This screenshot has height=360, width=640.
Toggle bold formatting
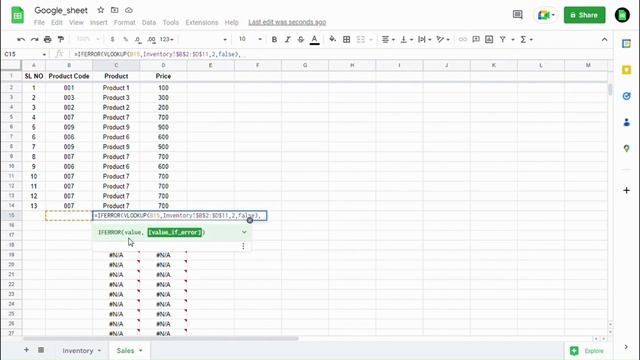tap(274, 40)
